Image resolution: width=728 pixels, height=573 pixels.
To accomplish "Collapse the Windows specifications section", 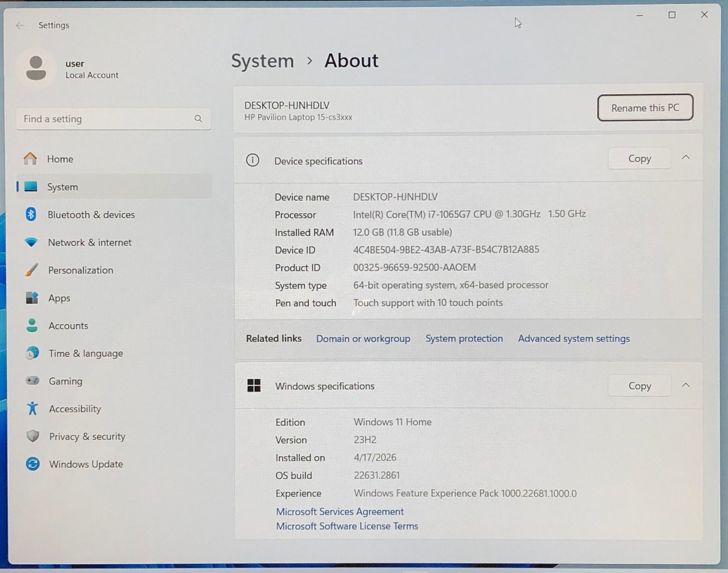I will coord(686,385).
